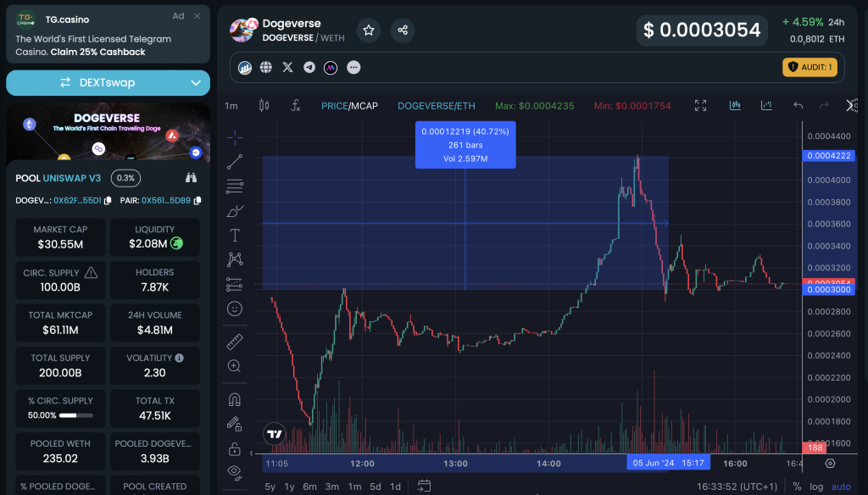
Task: Open the indicators fx icon
Action: [296, 105]
